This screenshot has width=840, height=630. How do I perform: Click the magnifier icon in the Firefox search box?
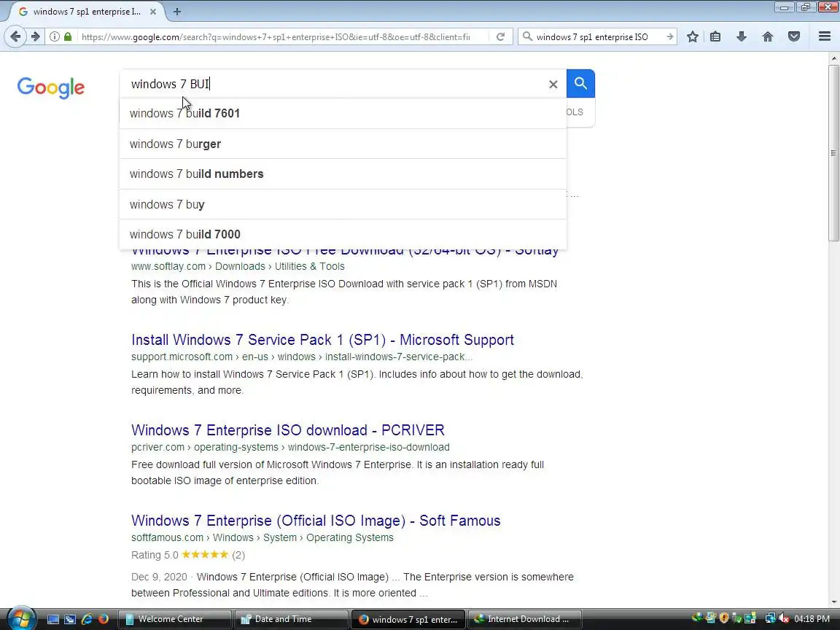527,36
